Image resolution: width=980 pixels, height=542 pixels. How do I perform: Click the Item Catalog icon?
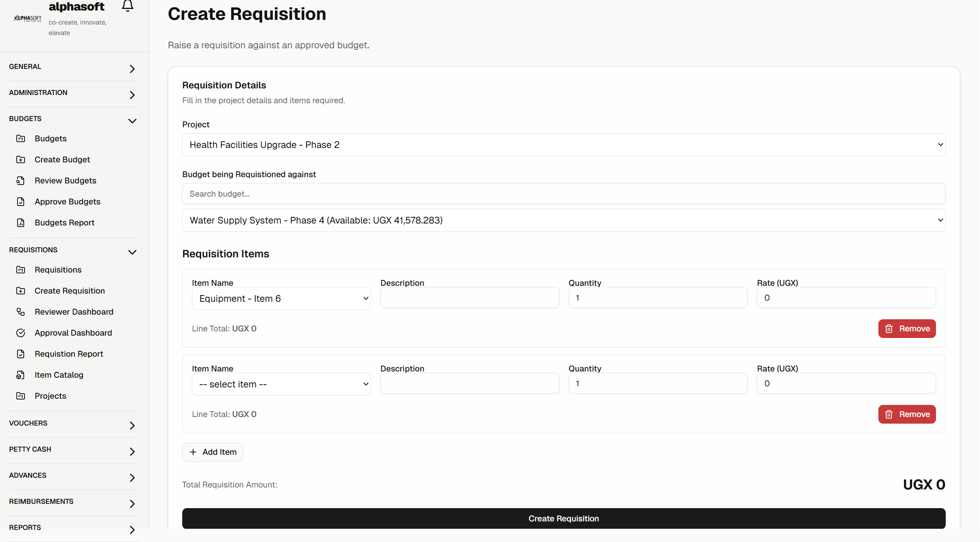click(21, 375)
